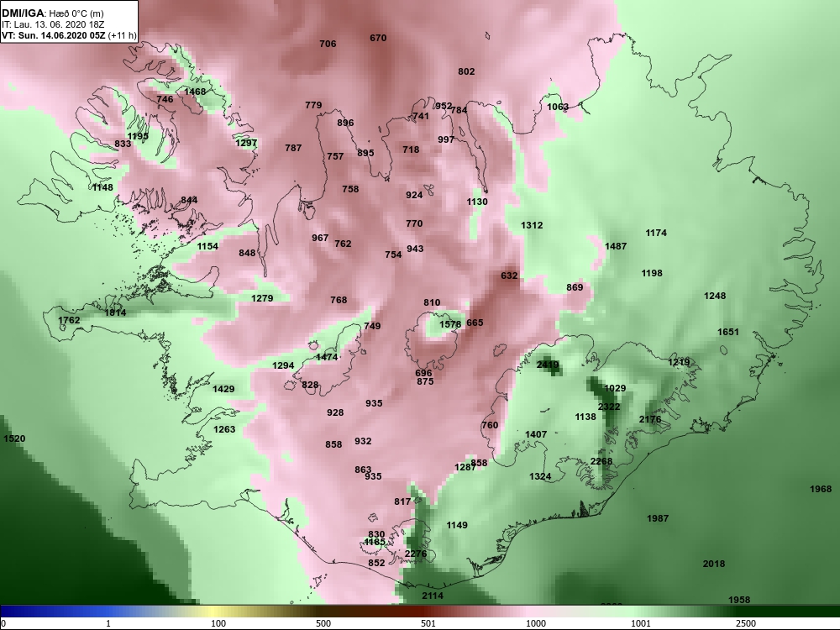Select the 967 map label

(x=320, y=238)
